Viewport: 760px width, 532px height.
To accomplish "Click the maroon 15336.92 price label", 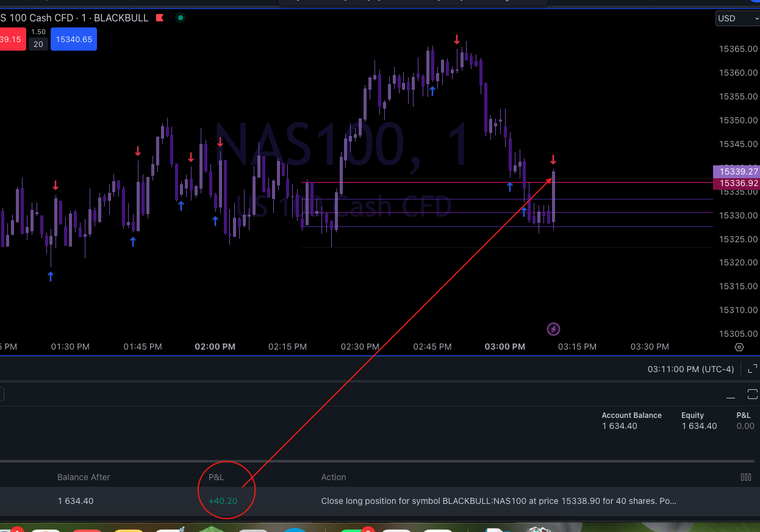I will [736, 183].
